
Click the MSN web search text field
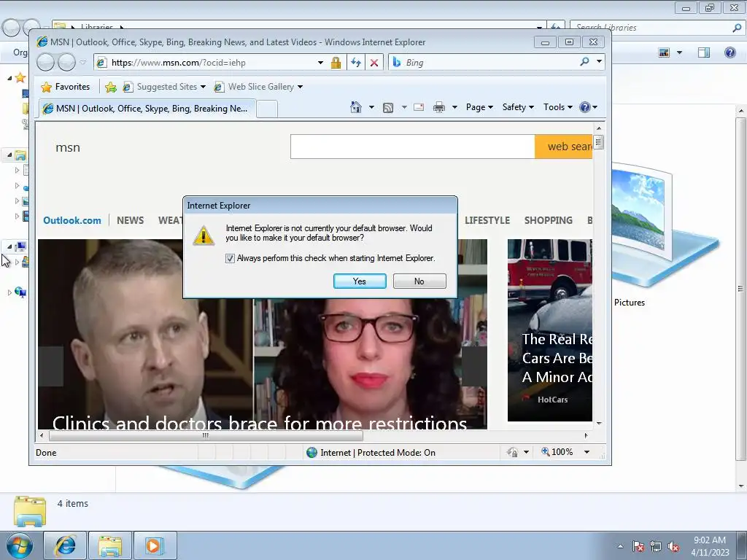coord(413,147)
